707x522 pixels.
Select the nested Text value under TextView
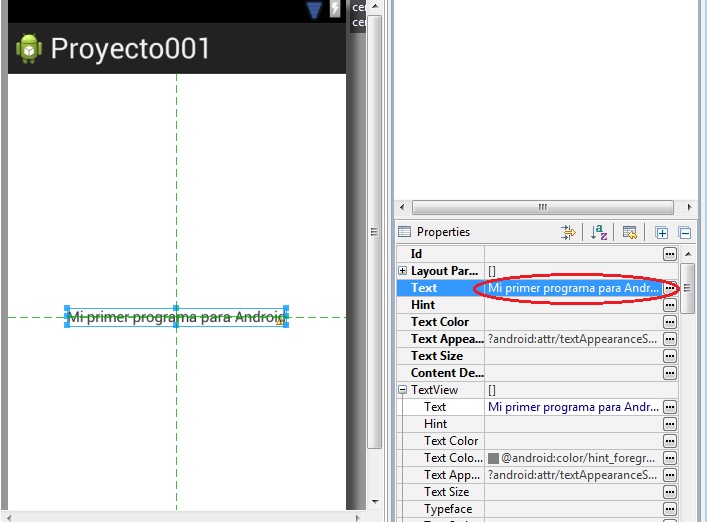click(573, 407)
